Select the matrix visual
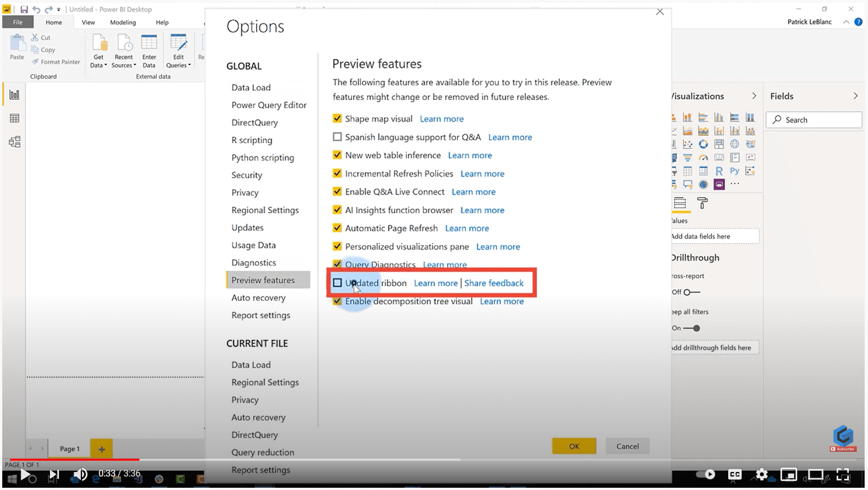The height and width of the screenshot is (490, 868). [703, 171]
